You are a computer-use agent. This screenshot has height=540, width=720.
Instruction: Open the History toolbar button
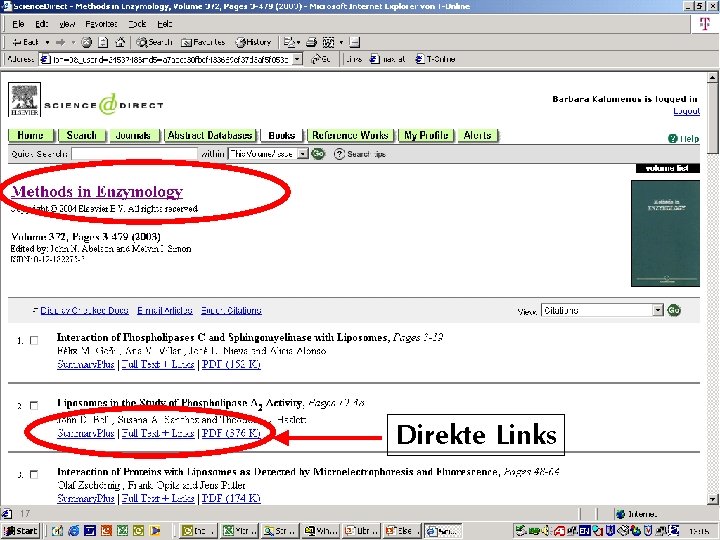[253, 42]
